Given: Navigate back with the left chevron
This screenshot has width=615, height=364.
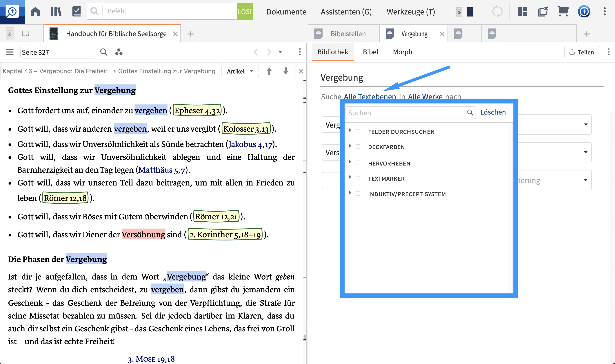Looking at the screenshot, I should [x=256, y=52].
